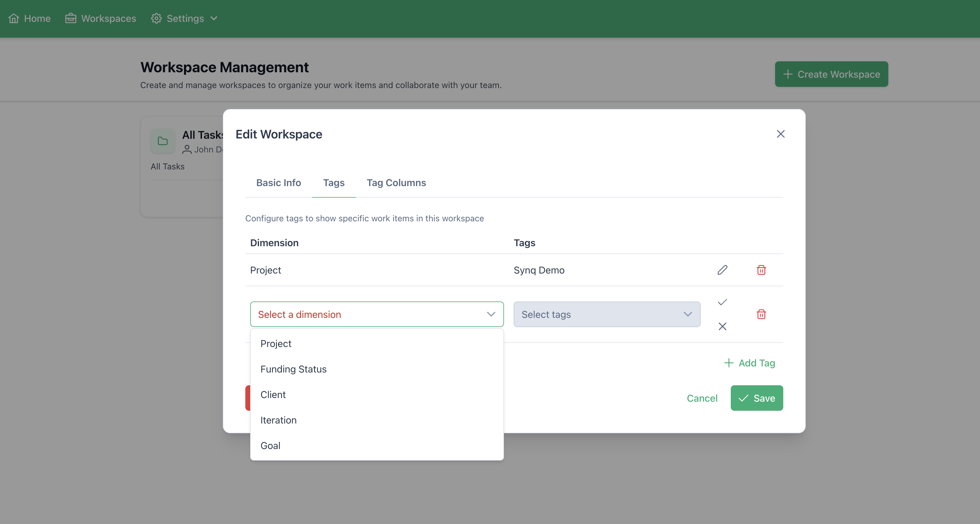Discard new tag row with X icon
Image resolution: width=980 pixels, height=524 pixels.
(722, 326)
